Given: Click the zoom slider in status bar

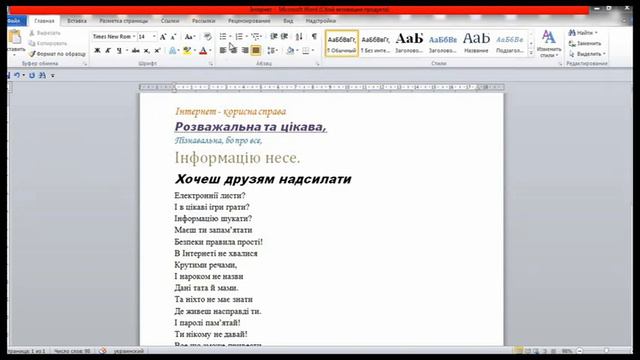Looking at the screenshot, I should [606, 351].
